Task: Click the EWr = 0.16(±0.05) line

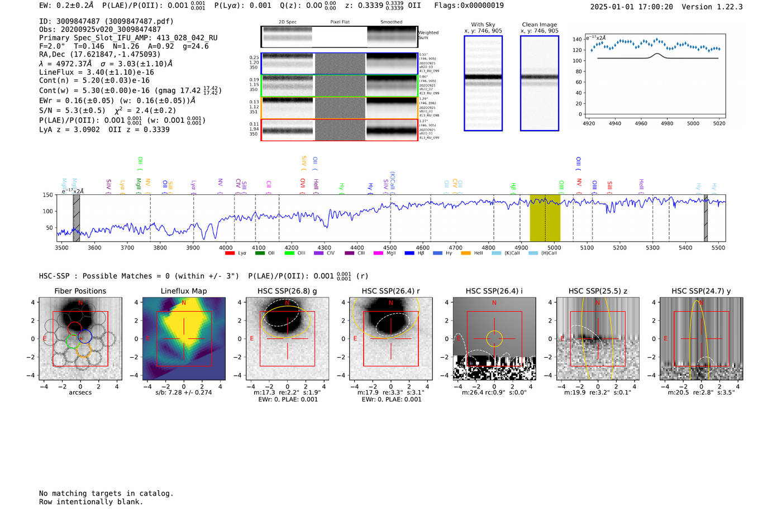Action: [117, 100]
